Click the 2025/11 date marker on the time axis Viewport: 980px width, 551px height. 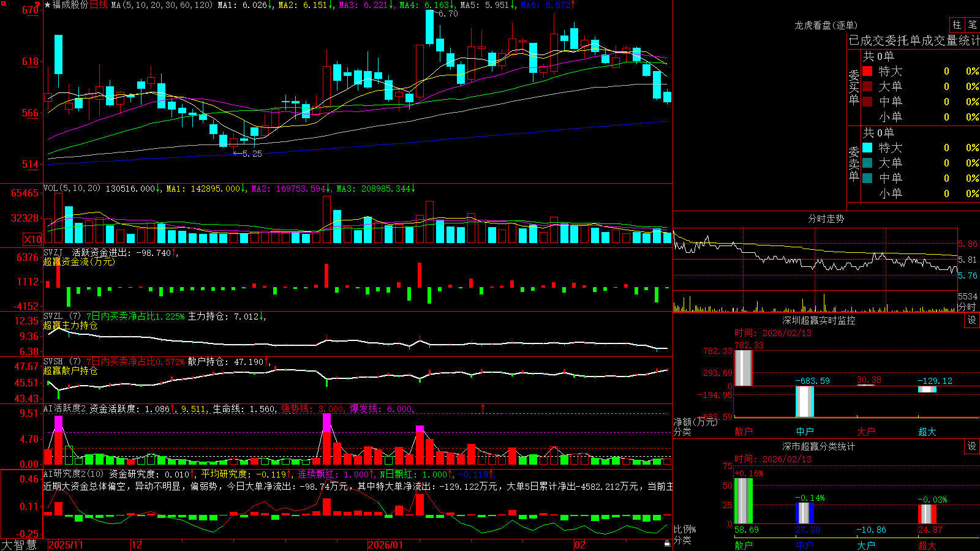66,545
